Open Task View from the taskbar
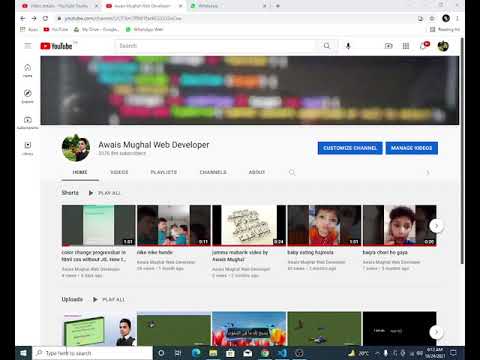Screen dimensions: 480x360 [178, 353]
